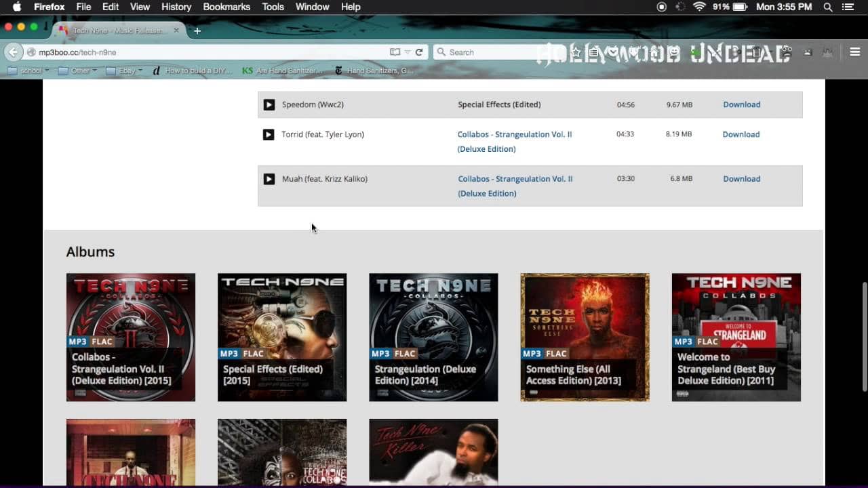The image size is (868, 488).
Task: Open 'Hand Sanitizers, G...' bookmark
Action: [x=374, y=70]
